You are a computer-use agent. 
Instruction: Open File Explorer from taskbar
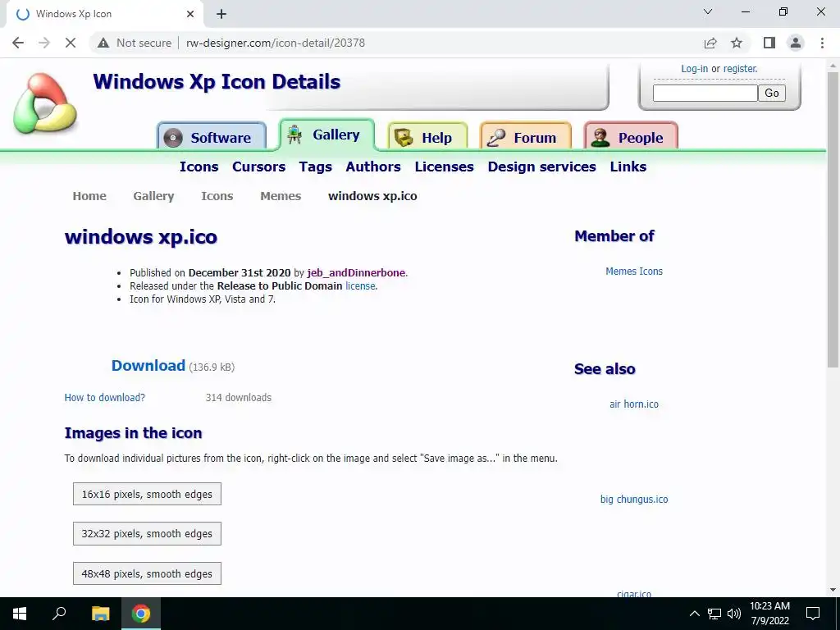pyautogui.click(x=100, y=614)
